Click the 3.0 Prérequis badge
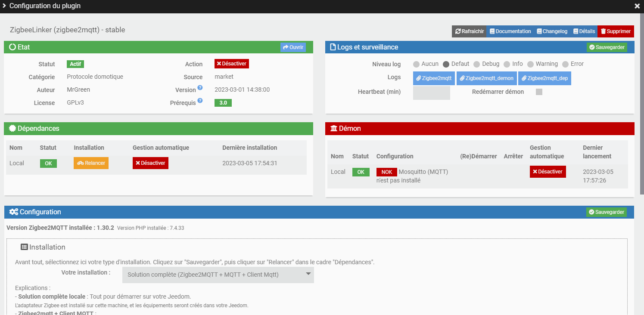 click(x=223, y=103)
